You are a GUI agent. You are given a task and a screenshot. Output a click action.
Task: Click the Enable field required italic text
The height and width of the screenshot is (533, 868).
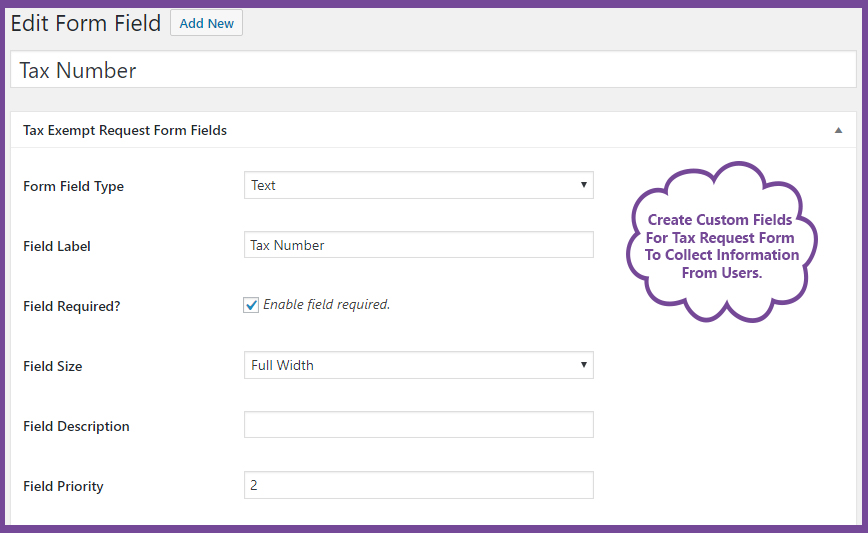point(327,305)
